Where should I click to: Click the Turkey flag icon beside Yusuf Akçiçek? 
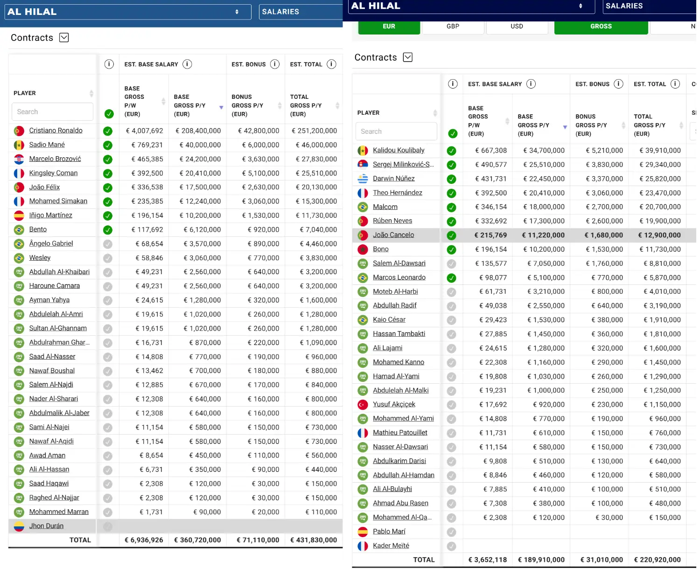[363, 405]
